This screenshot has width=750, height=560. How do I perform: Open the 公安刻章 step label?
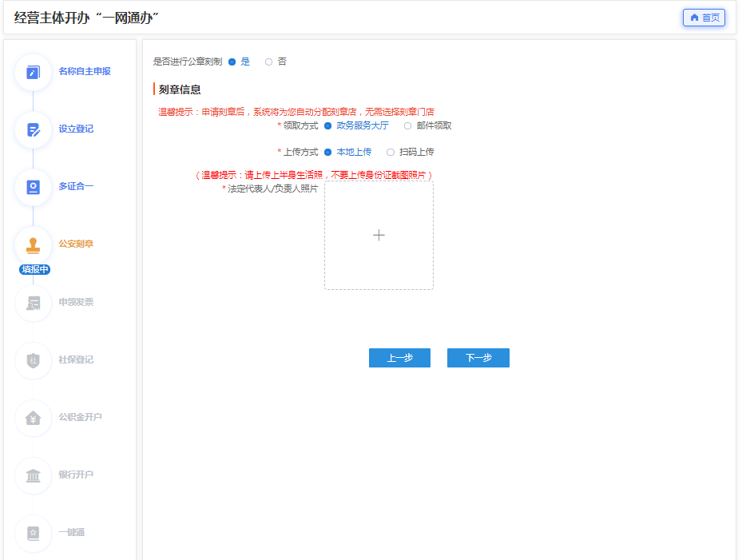[x=76, y=244]
